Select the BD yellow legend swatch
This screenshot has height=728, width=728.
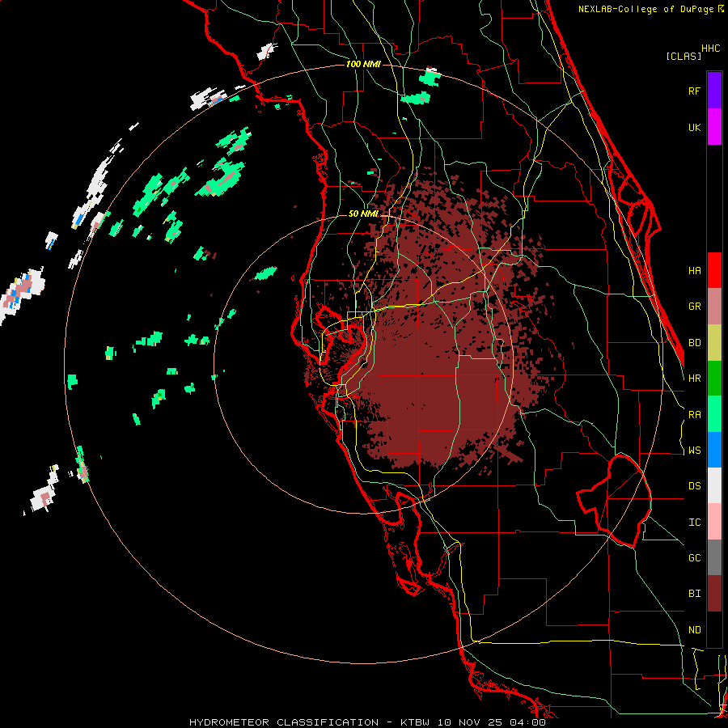[714, 343]
